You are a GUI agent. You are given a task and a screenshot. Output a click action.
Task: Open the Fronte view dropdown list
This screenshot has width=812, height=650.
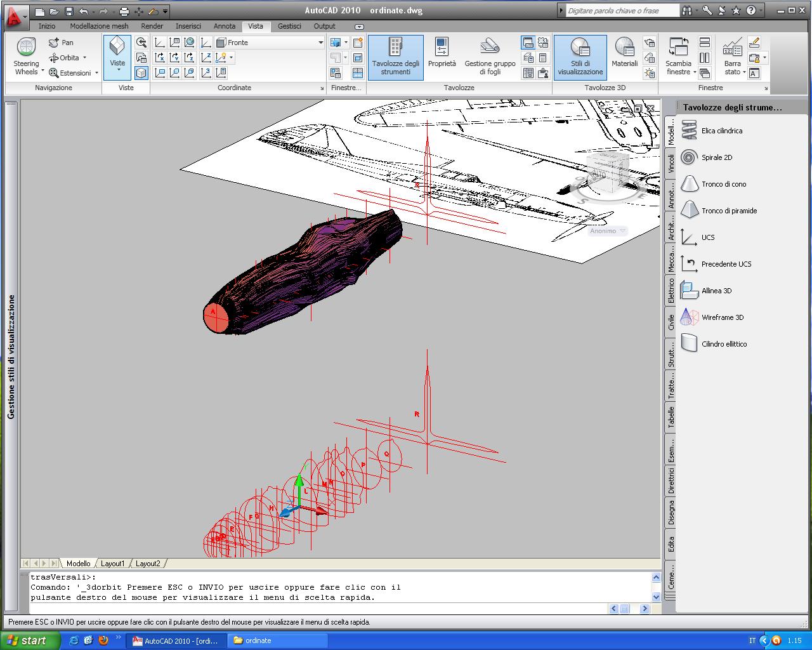tap(320, 43)
